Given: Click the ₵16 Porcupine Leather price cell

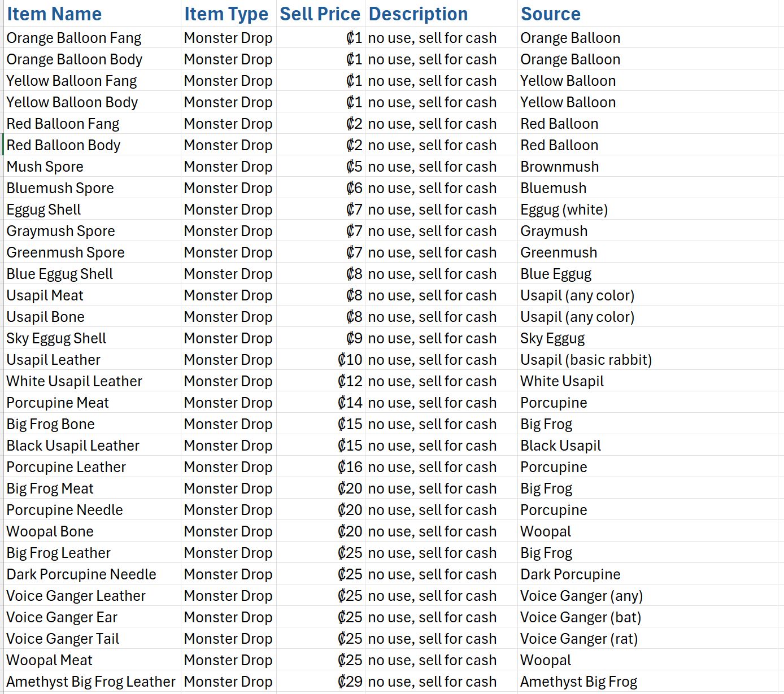Looking at the screenshot, I should [320, 467].
